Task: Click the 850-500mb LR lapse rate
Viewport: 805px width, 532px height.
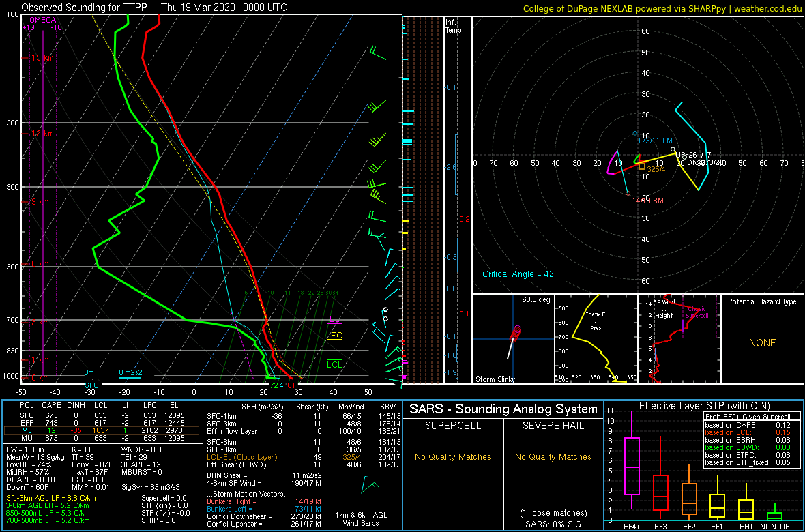Action: 48,513
